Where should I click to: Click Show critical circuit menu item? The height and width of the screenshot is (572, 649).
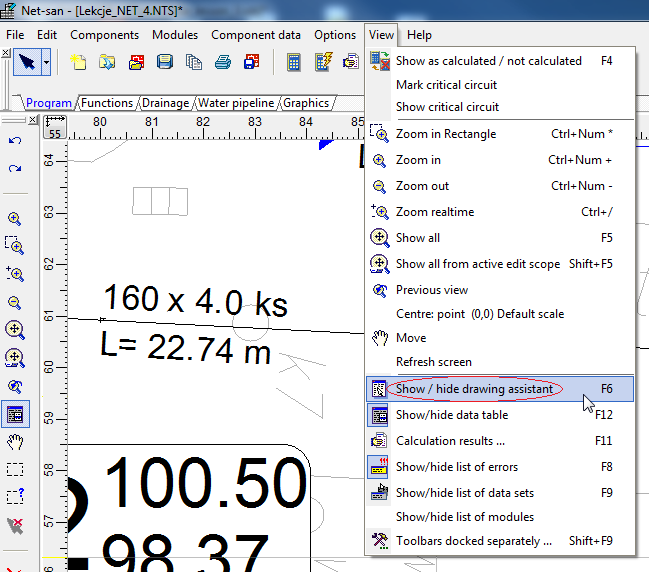[x=447, y=107]
